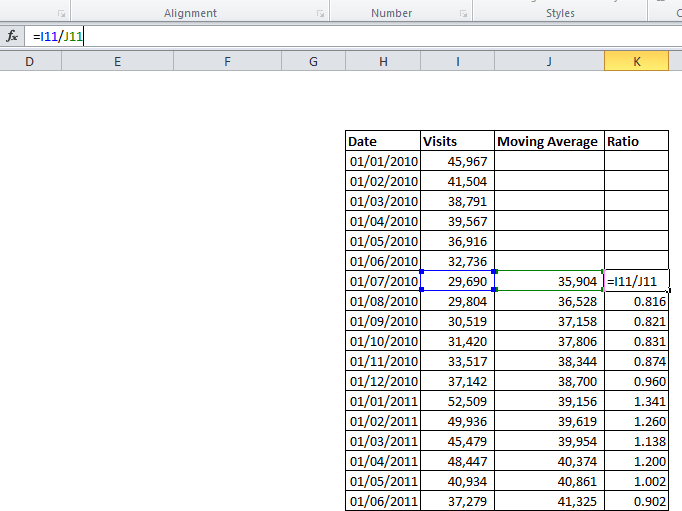682x511 pixels.
Task: Select Moving Average cell showing 35,904
Action: [549, 281]
